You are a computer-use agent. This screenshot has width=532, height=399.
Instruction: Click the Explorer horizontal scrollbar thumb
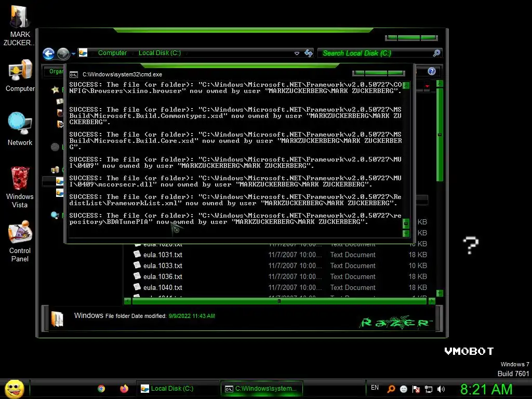[279, 301]
